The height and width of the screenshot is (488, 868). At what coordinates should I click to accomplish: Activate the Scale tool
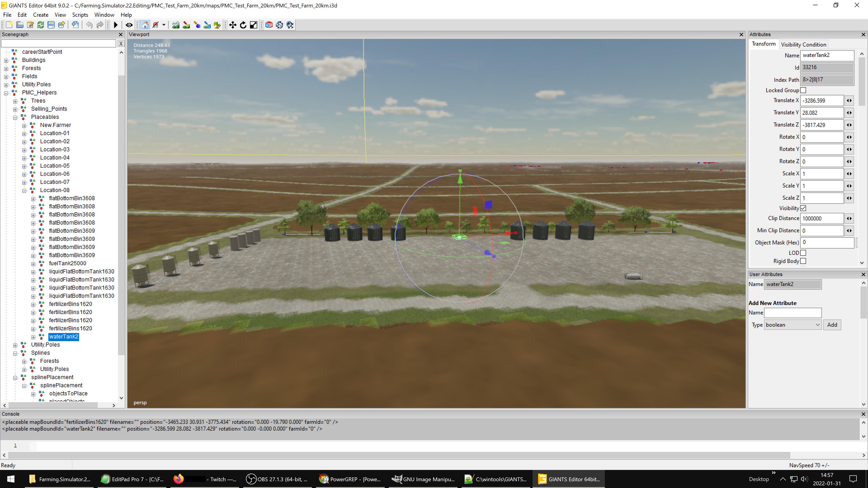pyautogui.click(x=254, y=25)
